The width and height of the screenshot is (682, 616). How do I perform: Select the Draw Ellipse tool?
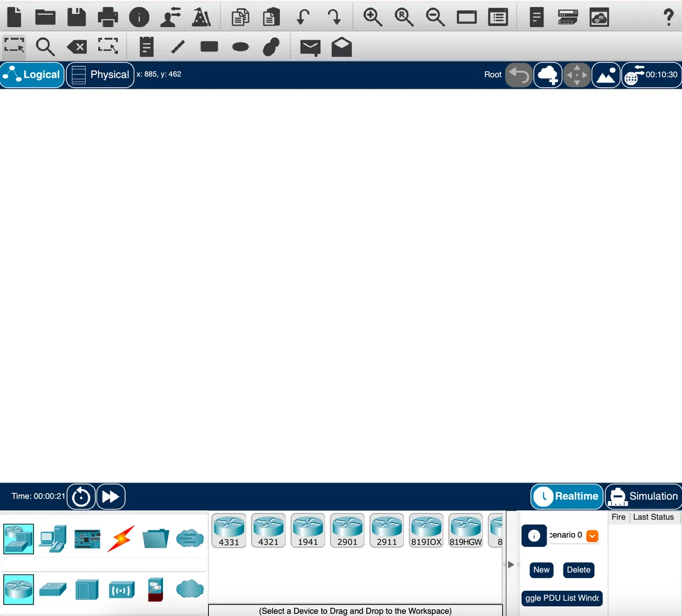(x=240, y=47)
